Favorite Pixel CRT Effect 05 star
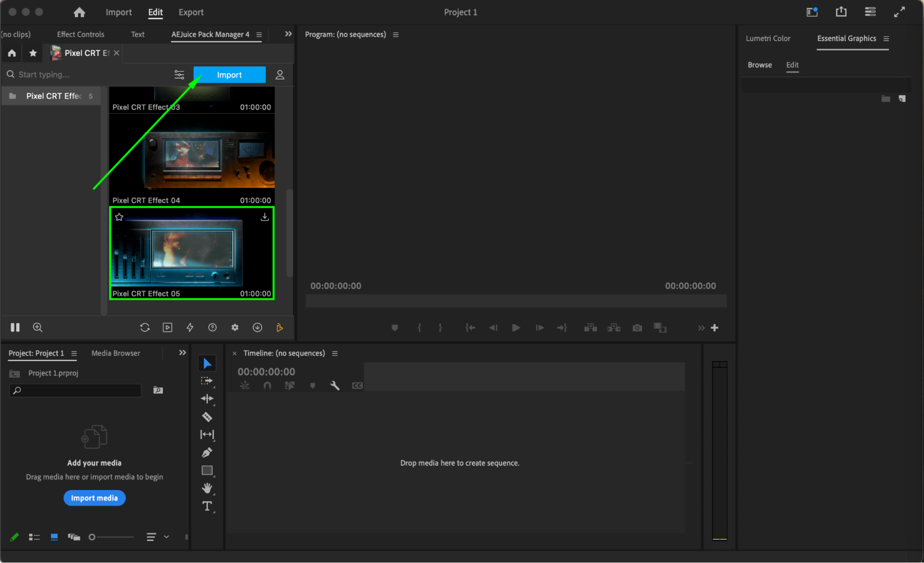 [x=119, y=217]
